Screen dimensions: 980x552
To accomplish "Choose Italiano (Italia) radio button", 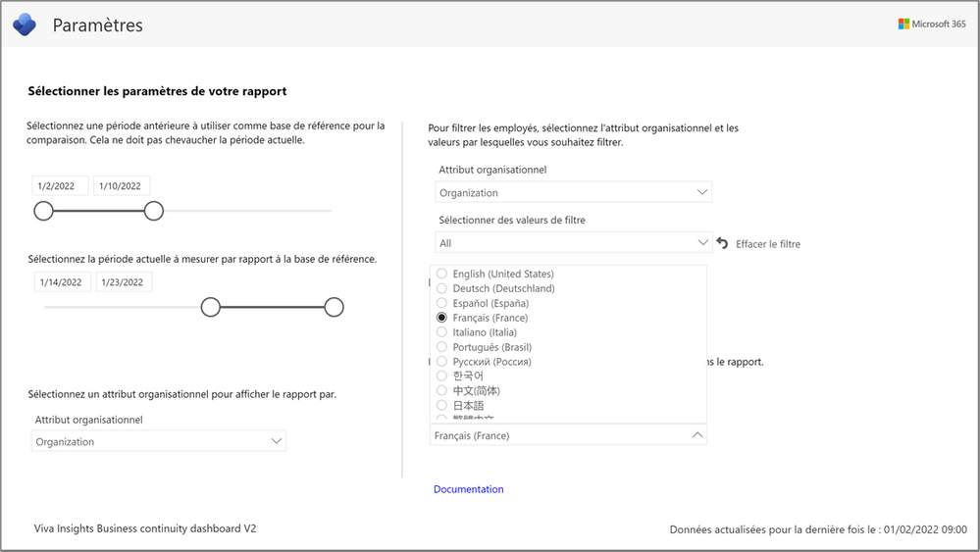I will tap(441, 332).
